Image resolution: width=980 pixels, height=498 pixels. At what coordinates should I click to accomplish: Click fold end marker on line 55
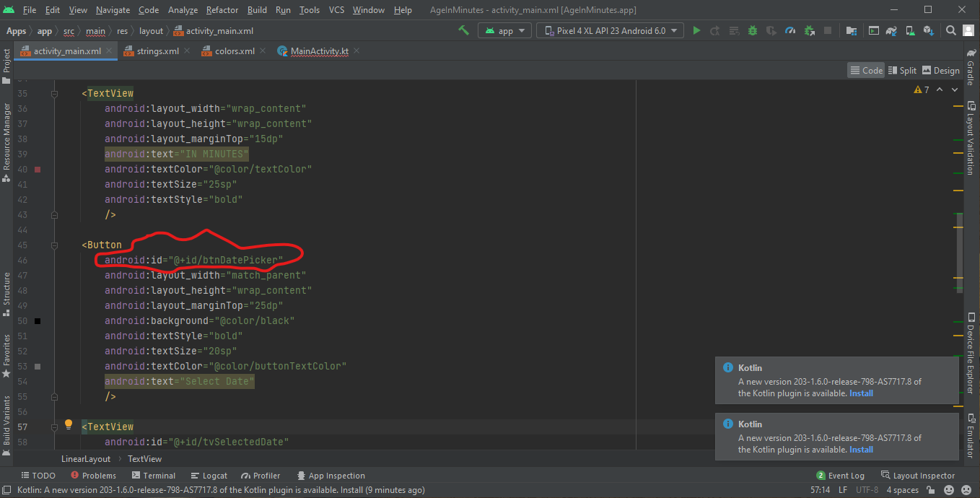[x=54, y=396]
